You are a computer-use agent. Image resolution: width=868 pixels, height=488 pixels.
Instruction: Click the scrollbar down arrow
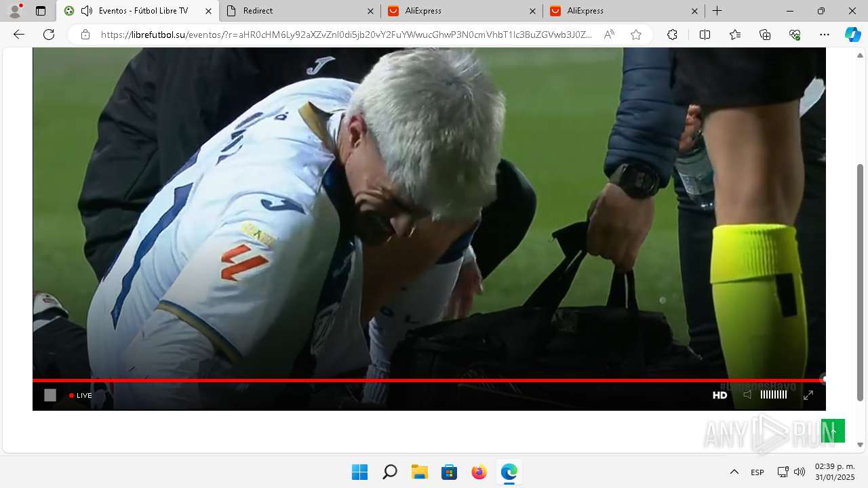(861, 445)
